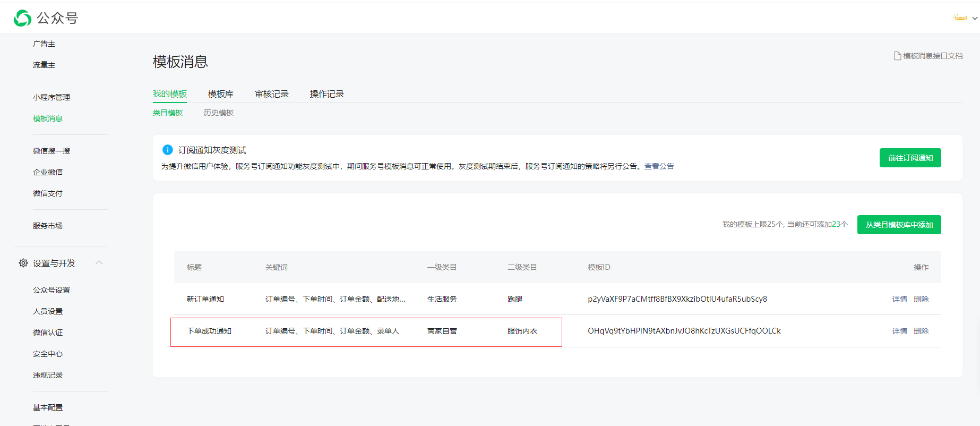Click the blue info icon in notice

coord(167,150)
